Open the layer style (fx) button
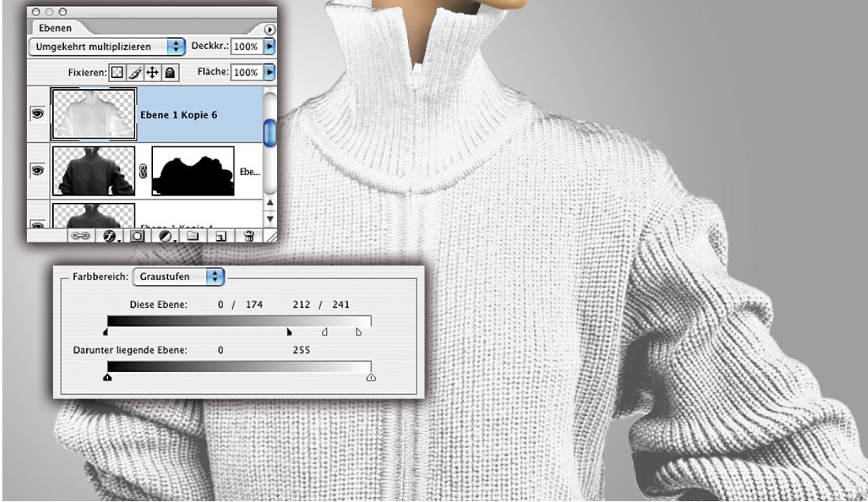This screenshot has height=502, width=868. pyautogui.click(x=110, y=235)
